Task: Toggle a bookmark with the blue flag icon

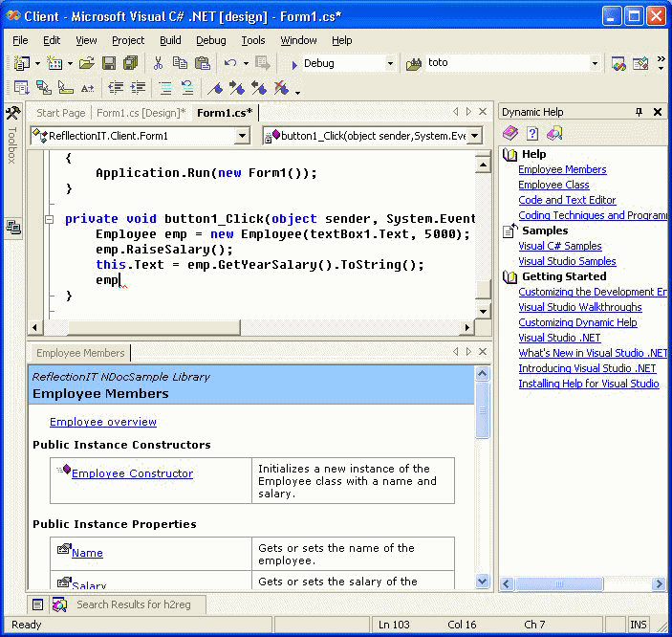Action: click(x=215, y=88)
